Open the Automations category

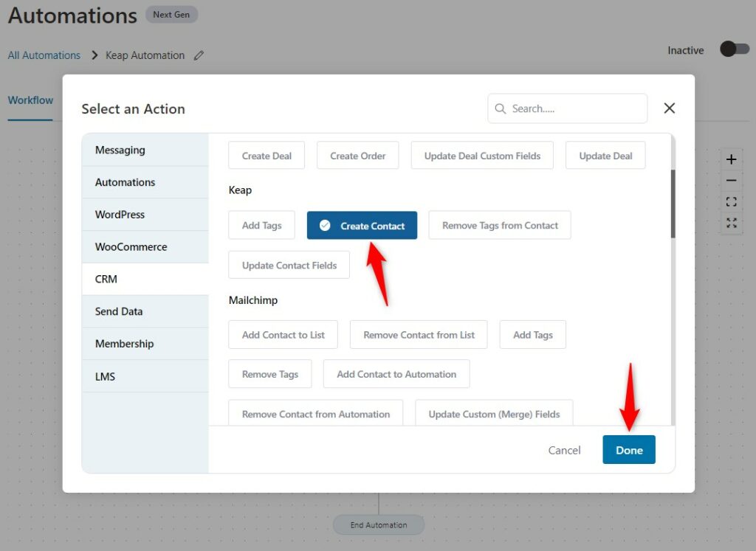(x=145, y=182)
